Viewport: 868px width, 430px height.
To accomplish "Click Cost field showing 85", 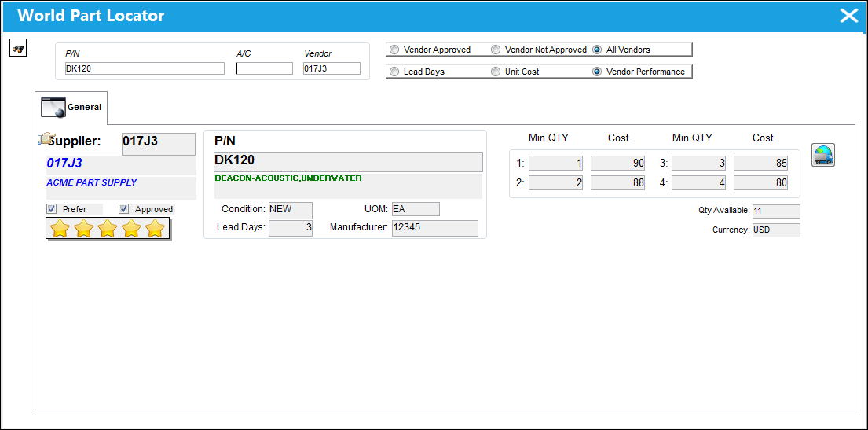I will point(760,164).
